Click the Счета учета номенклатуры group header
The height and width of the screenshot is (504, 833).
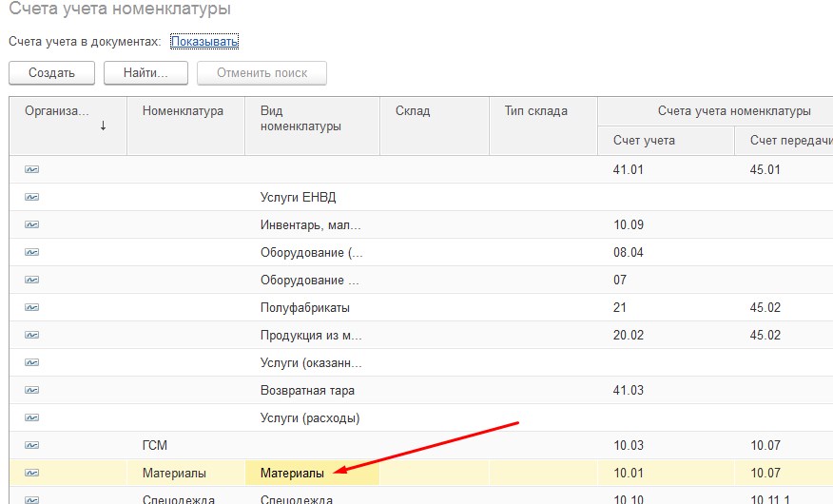tap(716, 111)
